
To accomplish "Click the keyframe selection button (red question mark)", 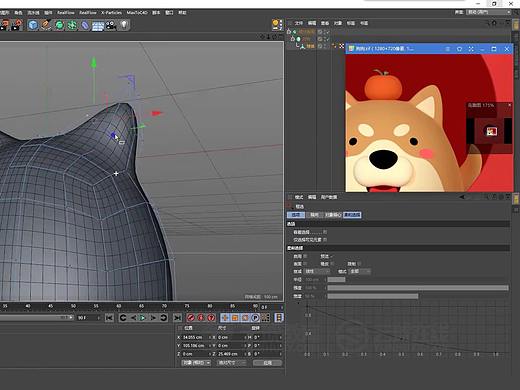I will click(211, 318).
